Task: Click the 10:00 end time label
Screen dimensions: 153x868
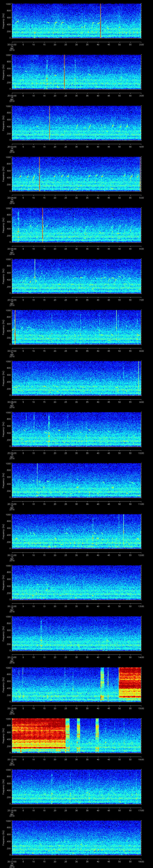Action: point(141,453)
